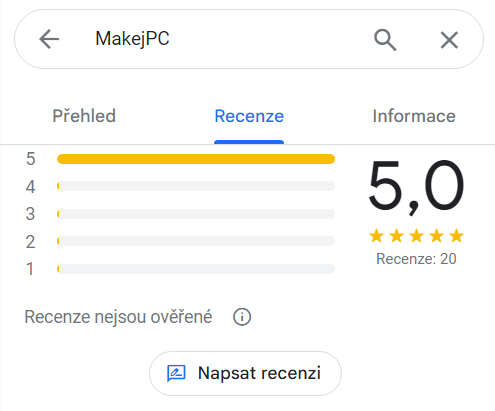This screenshot has width=495, height=411.
Task: Select the 4-star rating bar
Action: pyautogui.click(x=196, y=186)
